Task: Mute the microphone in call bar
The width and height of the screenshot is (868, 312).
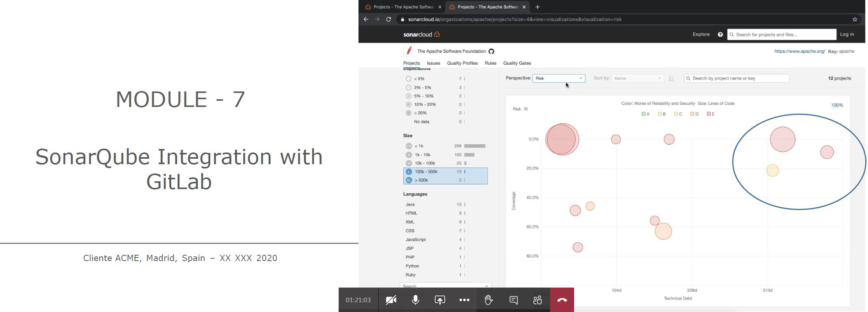Action: pyautogui.click(x=415, y=300)
